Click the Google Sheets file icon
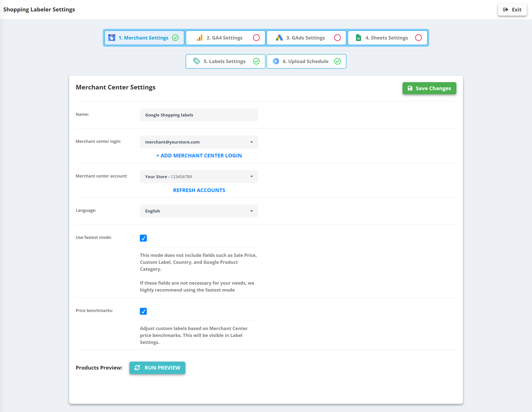The image size is (532, 412). [358, 38]
